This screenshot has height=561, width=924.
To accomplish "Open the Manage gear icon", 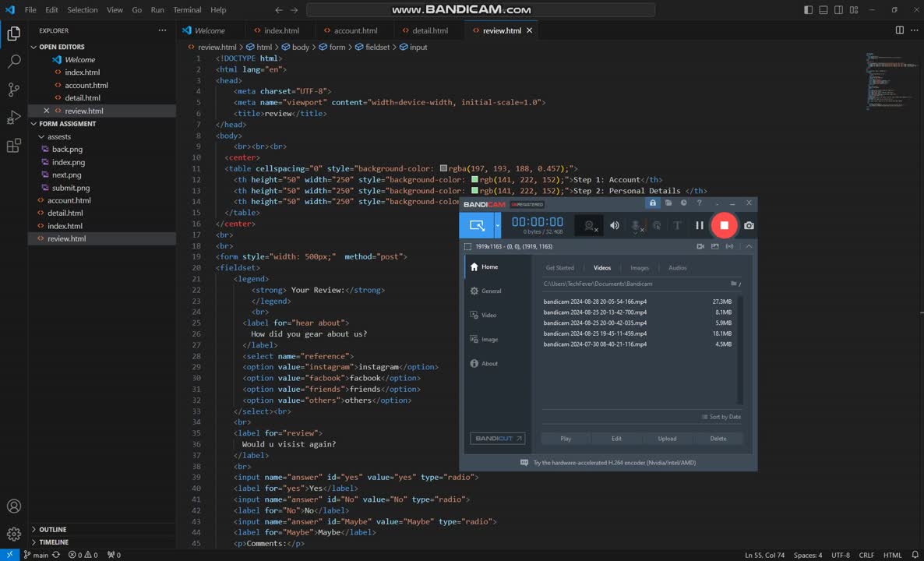I will coord(13,534).
